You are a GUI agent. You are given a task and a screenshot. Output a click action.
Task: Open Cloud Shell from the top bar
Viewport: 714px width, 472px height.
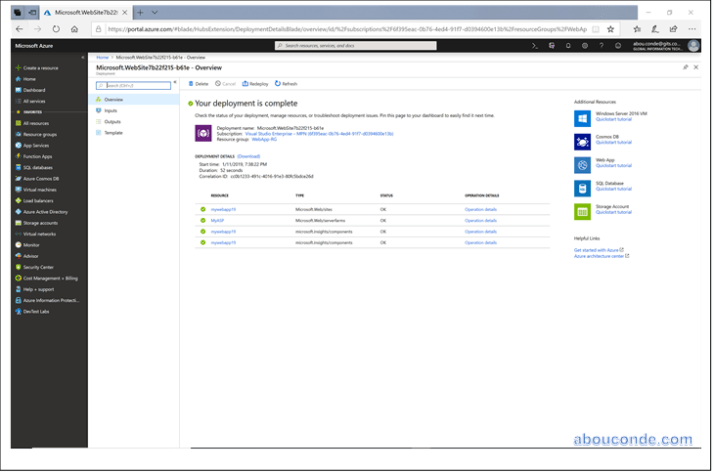(x=536, y=45)
